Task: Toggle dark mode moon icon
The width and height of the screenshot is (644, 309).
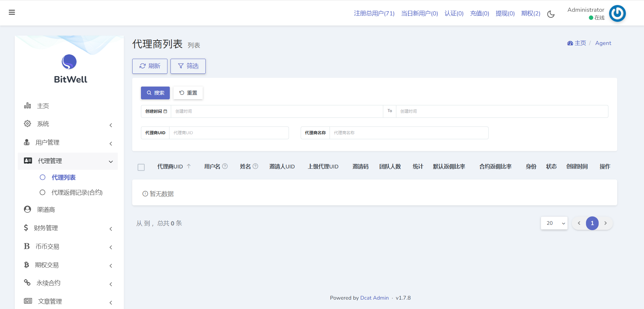Action: 551,14
